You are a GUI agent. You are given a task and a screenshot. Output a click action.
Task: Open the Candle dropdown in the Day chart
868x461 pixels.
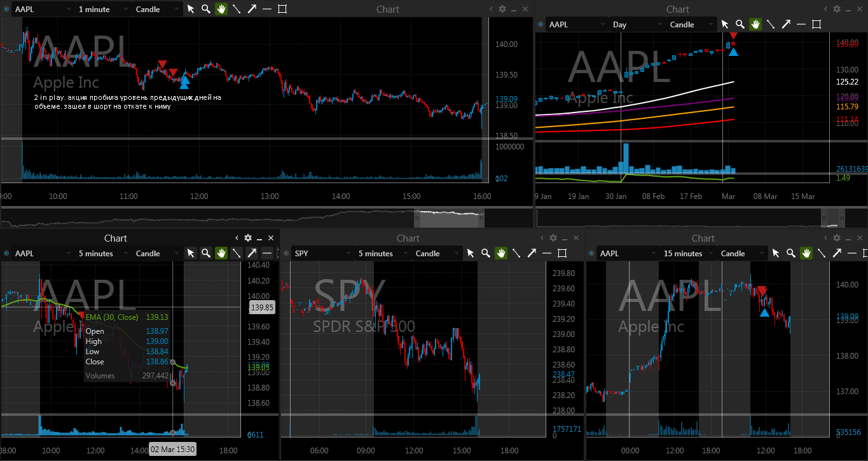click(x=691, y=24)
